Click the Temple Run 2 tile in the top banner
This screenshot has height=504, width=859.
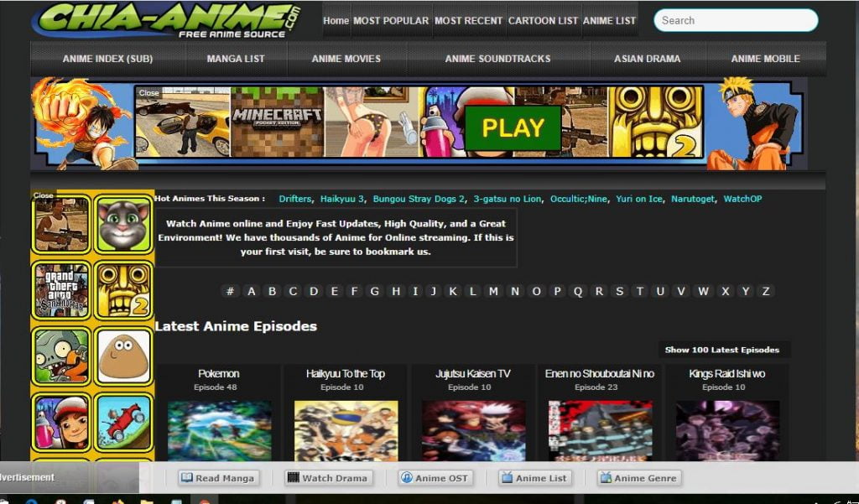pyautogui.click(x=656, y=122)
